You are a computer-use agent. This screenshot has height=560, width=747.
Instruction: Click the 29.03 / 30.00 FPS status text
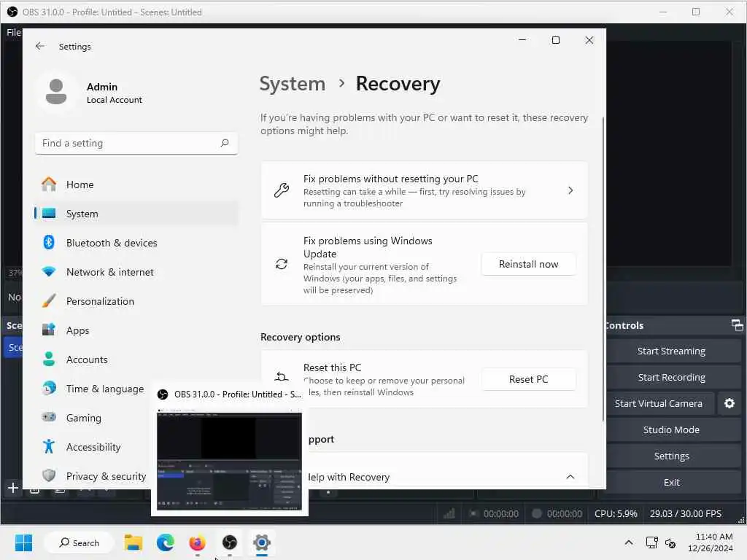tap(686, 514)
